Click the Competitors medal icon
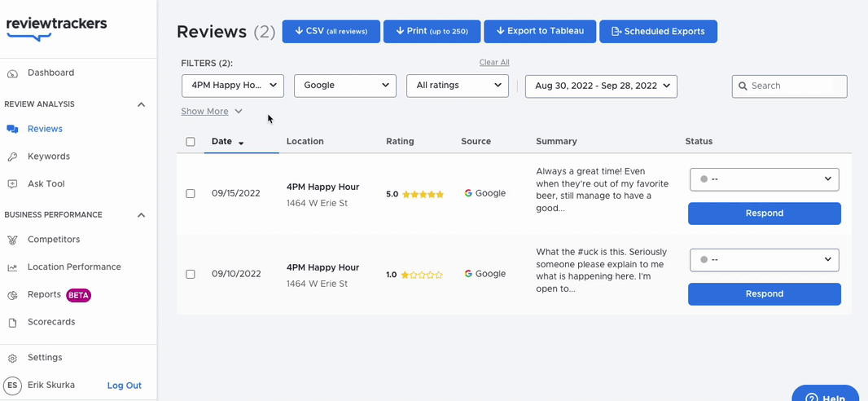868x401 pixels. [12, 240]
